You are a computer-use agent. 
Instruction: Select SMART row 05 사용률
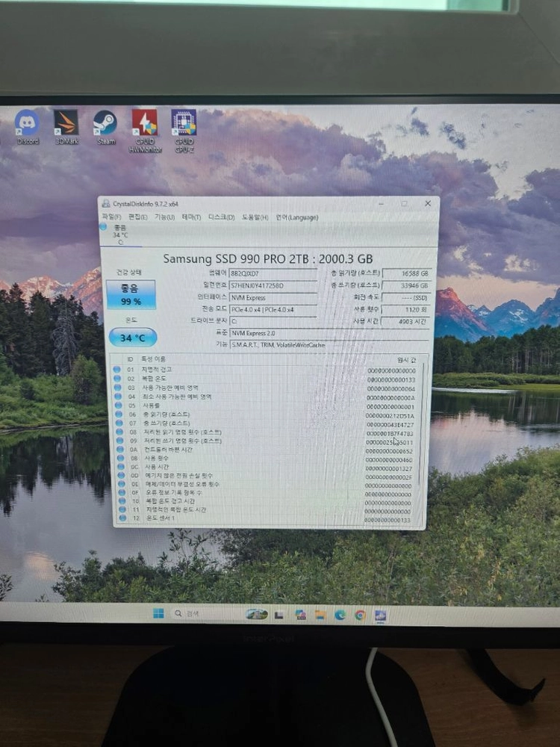pyautogui.click(x=266, y=406)
